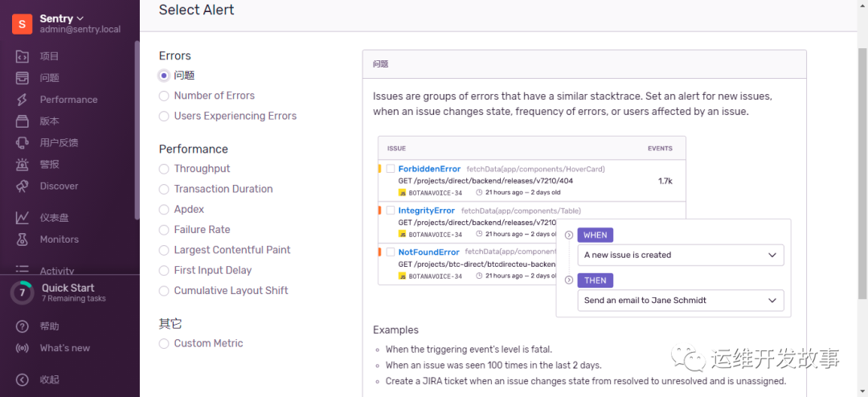The width and height of the screenshot is (868, 397).
Task: Click the Performance lightning icon
Action: (23, 100)
